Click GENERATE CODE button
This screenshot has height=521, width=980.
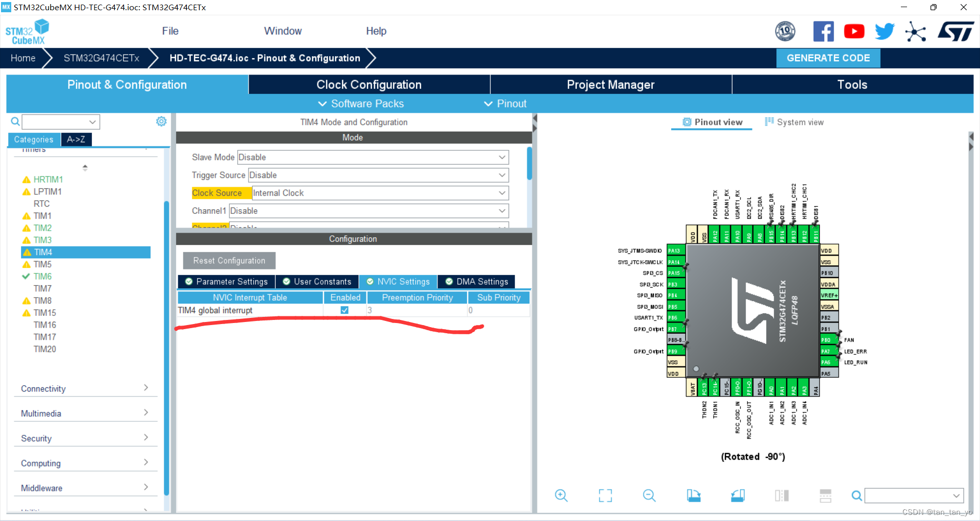(828, 58)
